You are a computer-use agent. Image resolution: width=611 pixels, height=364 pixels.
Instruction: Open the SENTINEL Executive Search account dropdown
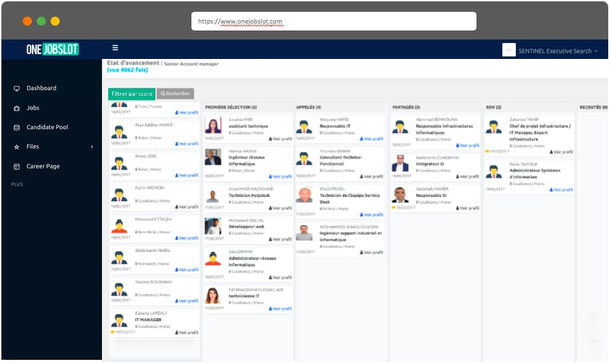[557, 51]
